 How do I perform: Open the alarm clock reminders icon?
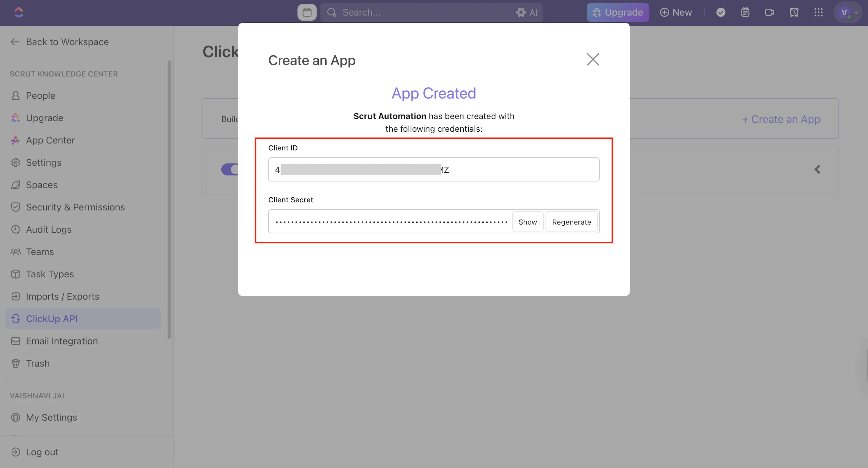(794, 12)
